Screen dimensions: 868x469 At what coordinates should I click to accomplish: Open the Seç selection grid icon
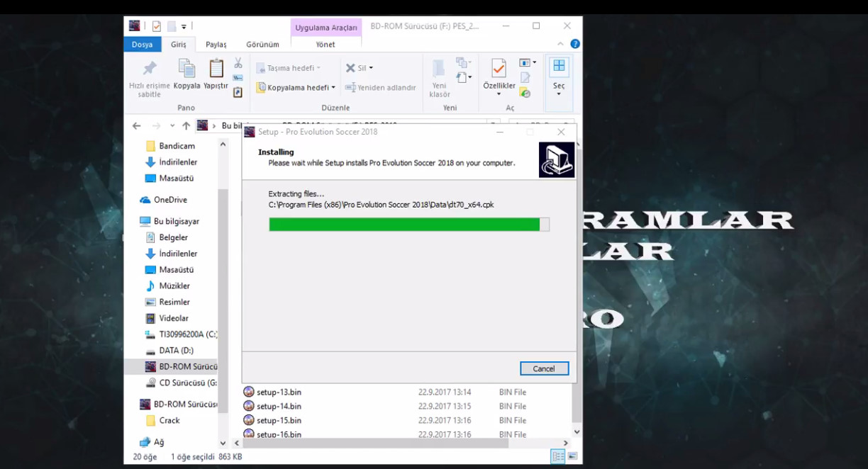pos(559,66)
